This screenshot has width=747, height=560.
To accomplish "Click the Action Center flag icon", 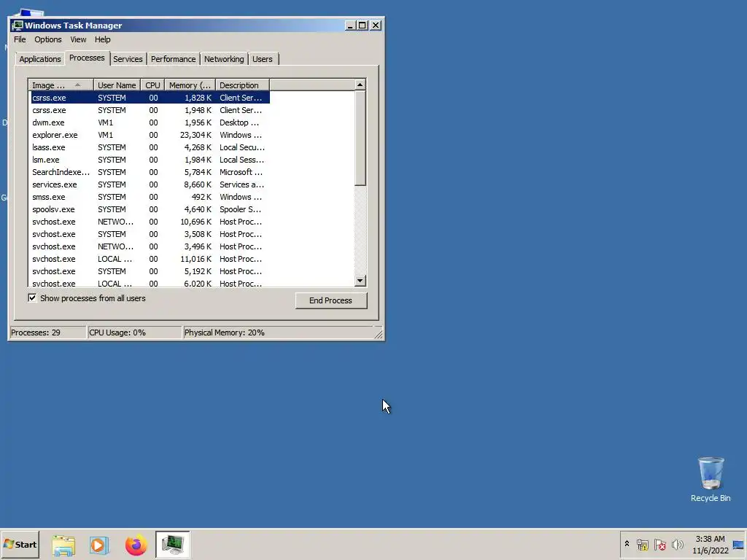I will click(659, 544).
